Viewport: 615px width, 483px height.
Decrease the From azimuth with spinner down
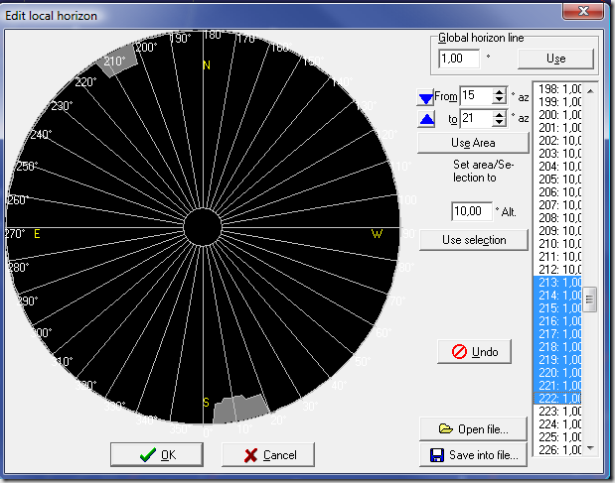tap(500, 101)
